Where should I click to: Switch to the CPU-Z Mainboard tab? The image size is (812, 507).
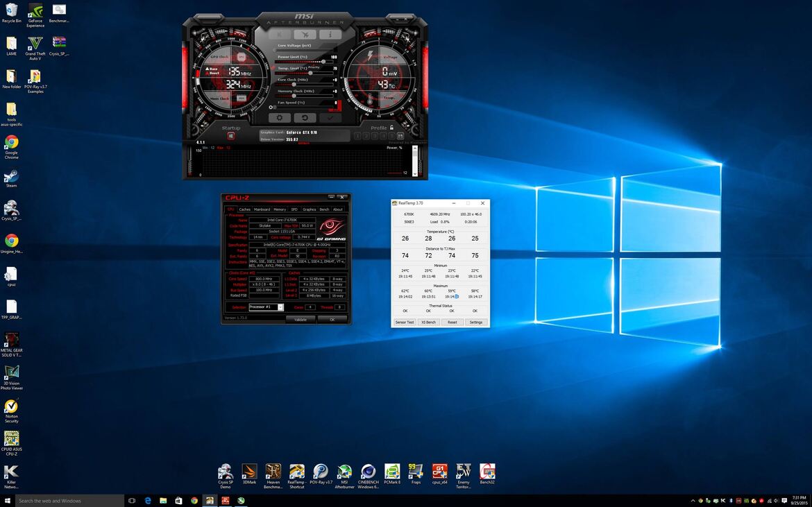click(x=262, y=209)
